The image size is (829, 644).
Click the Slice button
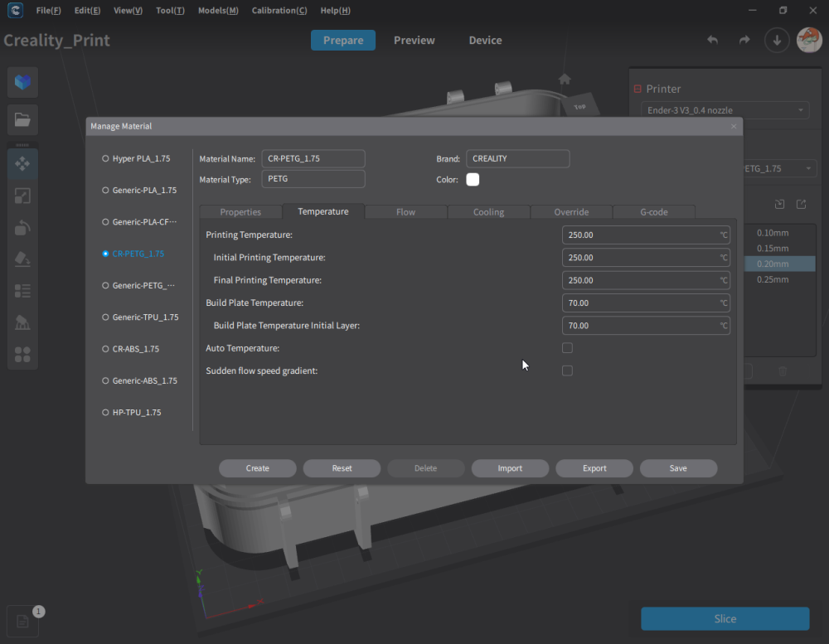point(725,618)
